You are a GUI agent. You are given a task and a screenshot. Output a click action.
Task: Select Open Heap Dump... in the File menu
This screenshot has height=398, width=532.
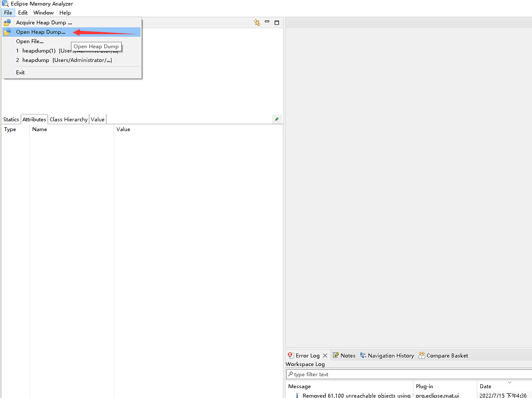(71, 32)
